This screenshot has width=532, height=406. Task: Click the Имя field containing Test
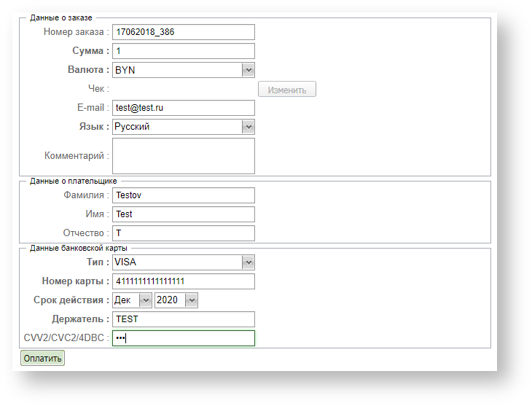(x=183, y=214)
